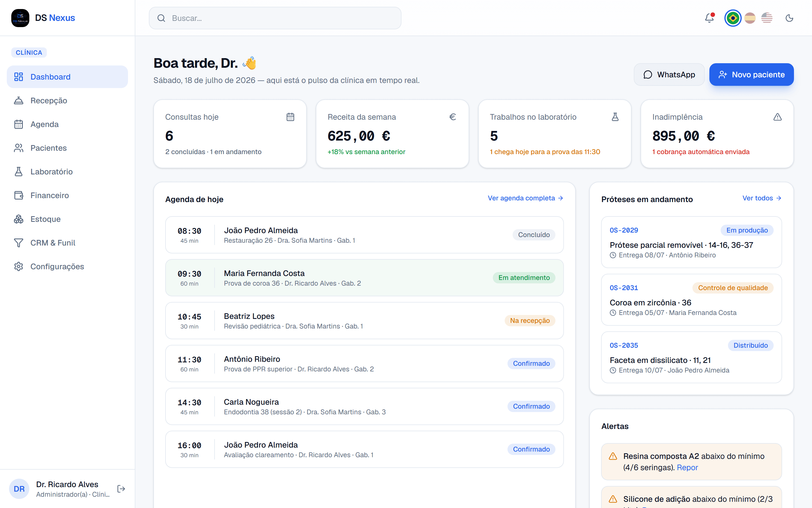Click Novo paciente button
812x508 pixels.
[x=751, y=75]
